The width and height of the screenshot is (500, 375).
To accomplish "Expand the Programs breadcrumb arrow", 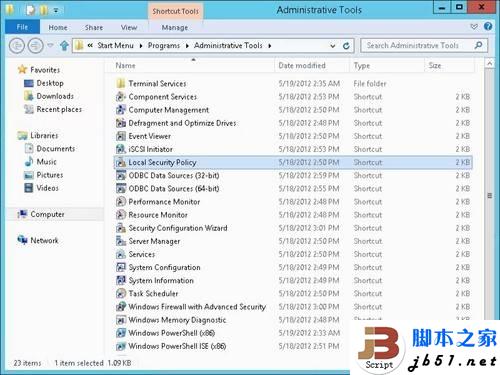I will (x=187, y=46).
